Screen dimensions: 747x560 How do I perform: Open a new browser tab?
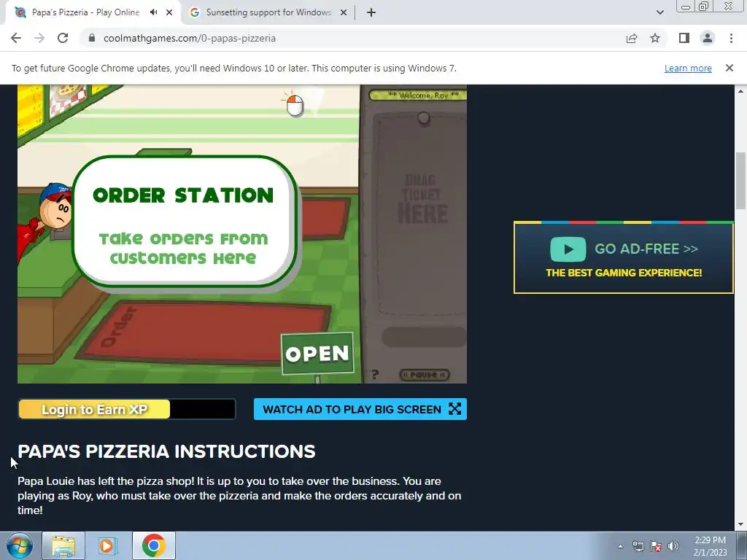click(371, 12)
